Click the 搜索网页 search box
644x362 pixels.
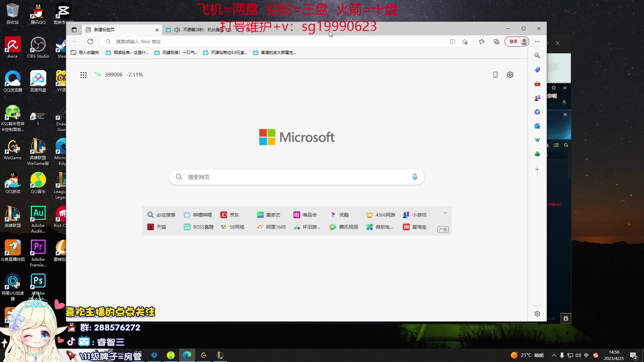[x=297, y=177]
